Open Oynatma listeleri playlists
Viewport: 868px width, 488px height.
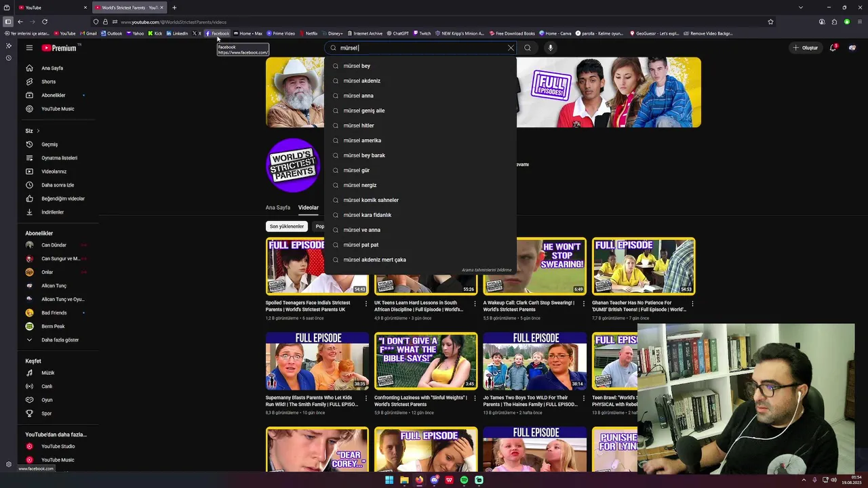58,158
